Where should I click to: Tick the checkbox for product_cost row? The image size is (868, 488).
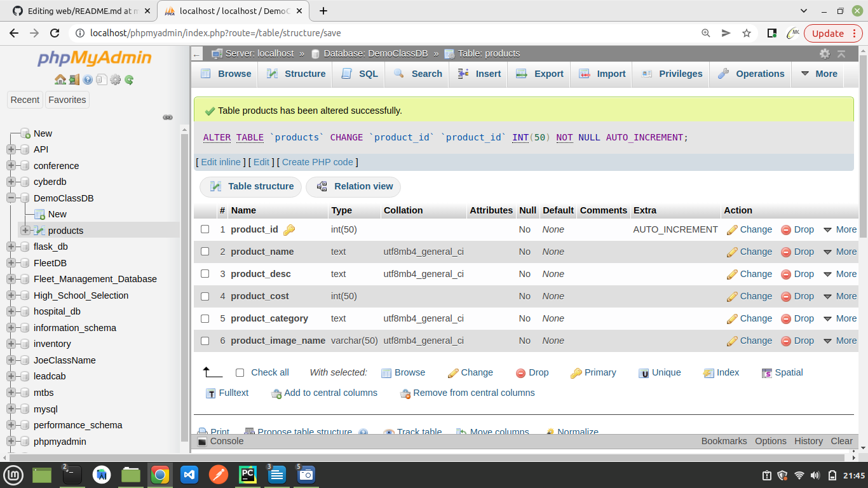205,296
